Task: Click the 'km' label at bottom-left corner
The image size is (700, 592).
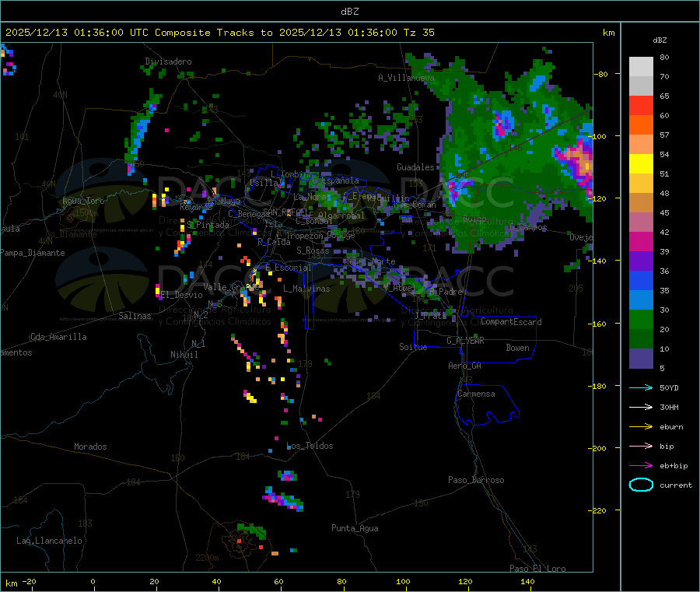Action: (12, 583)
